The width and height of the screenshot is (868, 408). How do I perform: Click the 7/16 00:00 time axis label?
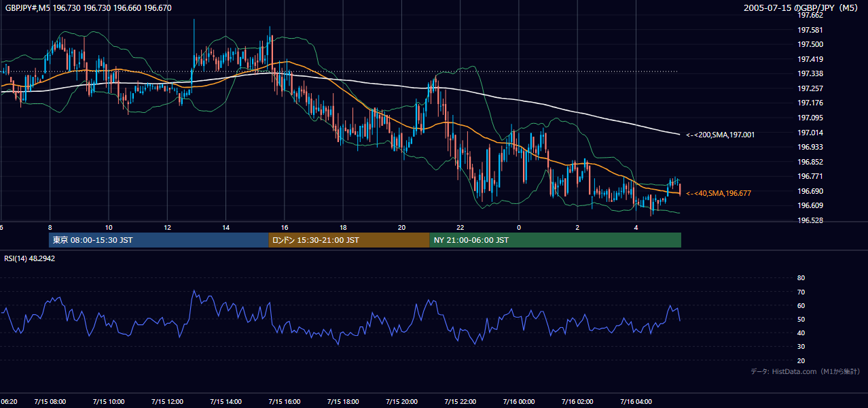pyautogui.click(x=519, y=402)
